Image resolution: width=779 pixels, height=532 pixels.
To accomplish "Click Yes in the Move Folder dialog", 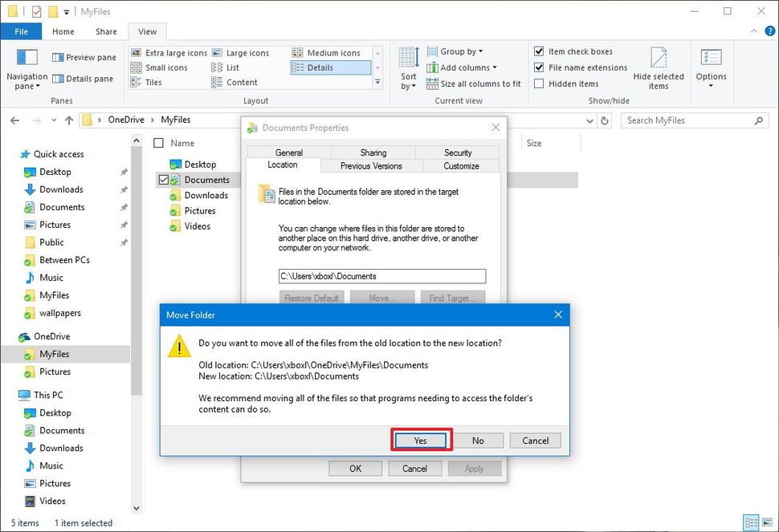I will pos(420,440).
